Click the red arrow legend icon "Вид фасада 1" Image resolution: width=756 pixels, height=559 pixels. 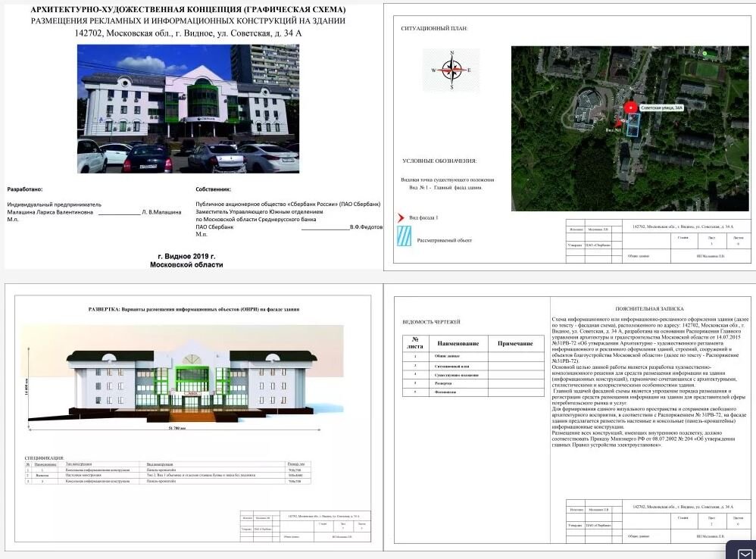(401, 218)
